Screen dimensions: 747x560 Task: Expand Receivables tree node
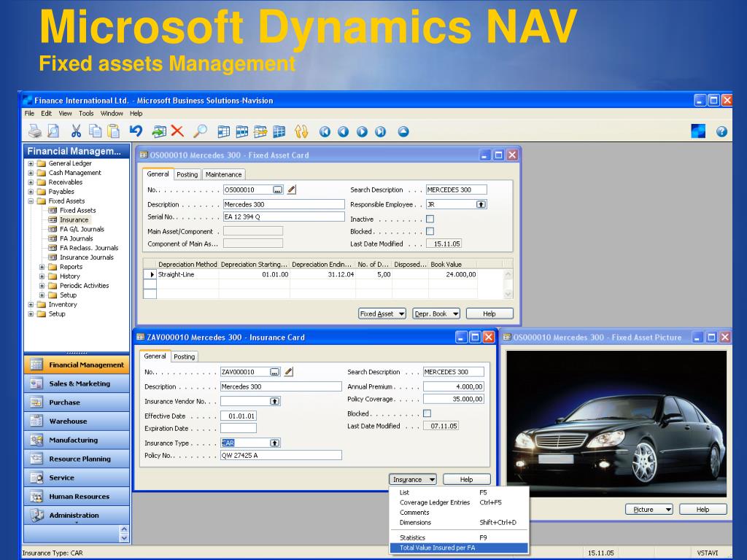31,182
